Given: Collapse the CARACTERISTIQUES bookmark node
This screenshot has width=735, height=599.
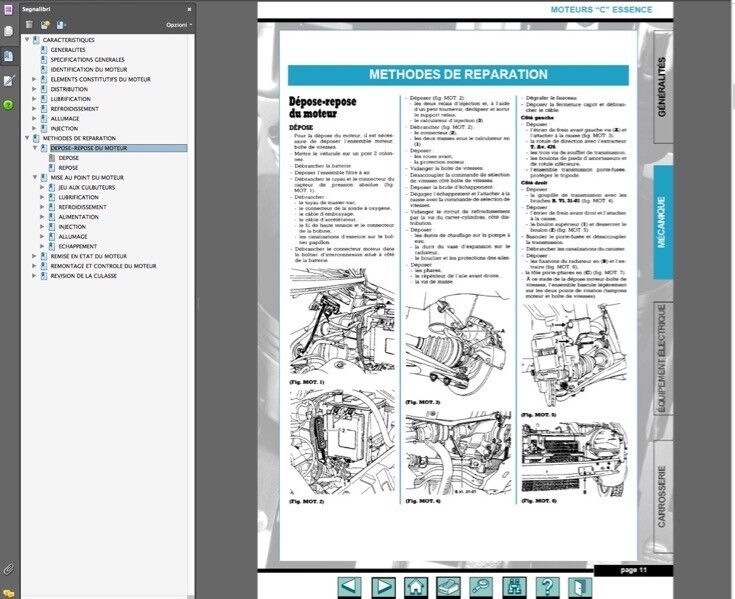Looking at the screenshot, I should [27, 40].
